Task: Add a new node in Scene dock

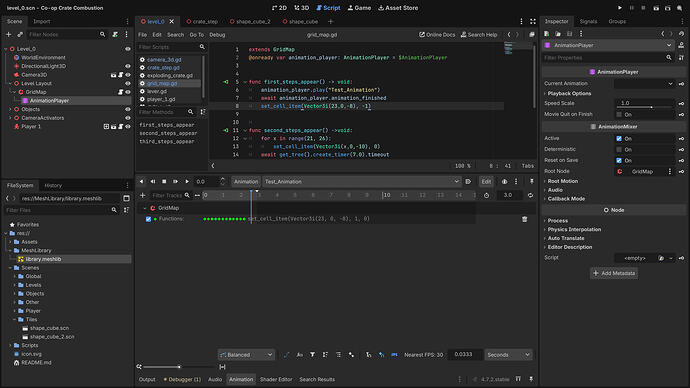Action: (8, 34)
